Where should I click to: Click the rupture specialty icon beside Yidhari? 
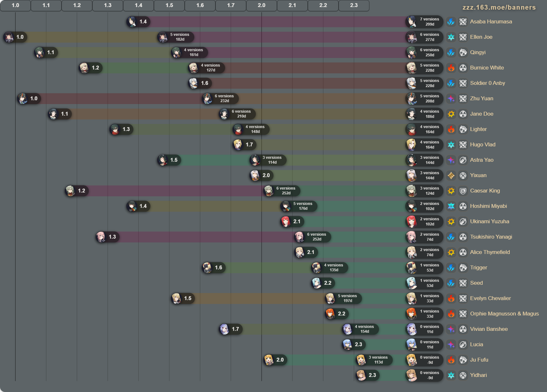(463, 375)
